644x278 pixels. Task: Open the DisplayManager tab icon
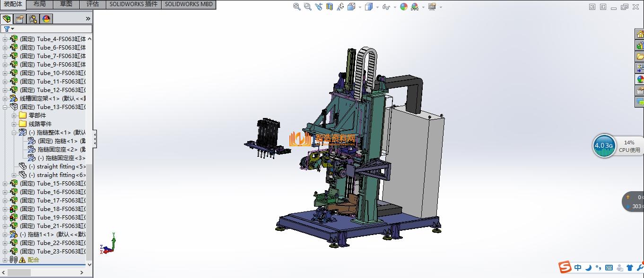coord(46,19)
